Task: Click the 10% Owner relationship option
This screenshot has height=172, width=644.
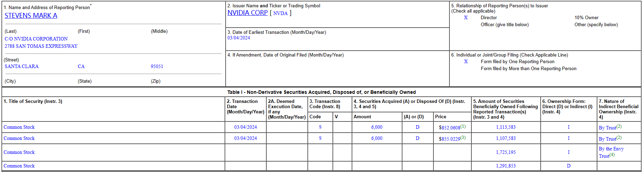Action: pos(586,18)
